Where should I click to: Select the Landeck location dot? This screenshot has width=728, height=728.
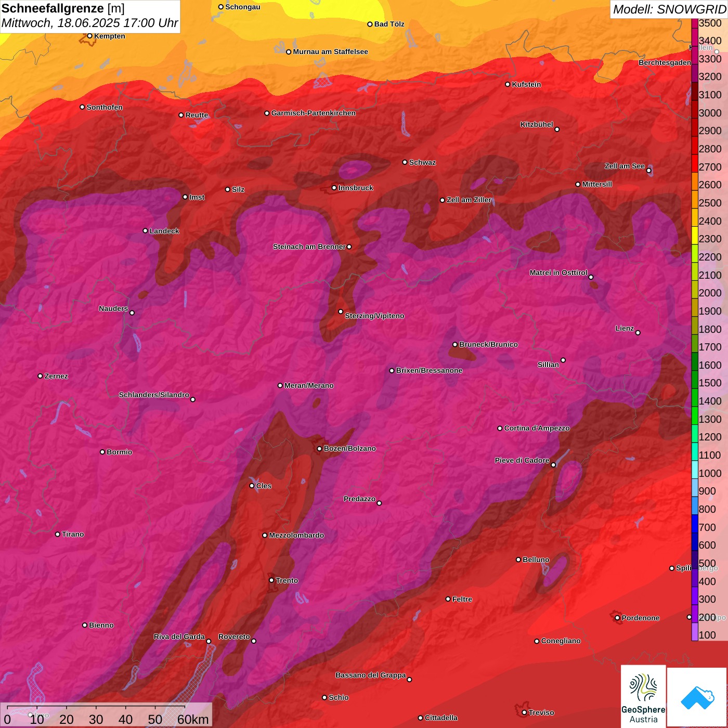click(146, 231)
